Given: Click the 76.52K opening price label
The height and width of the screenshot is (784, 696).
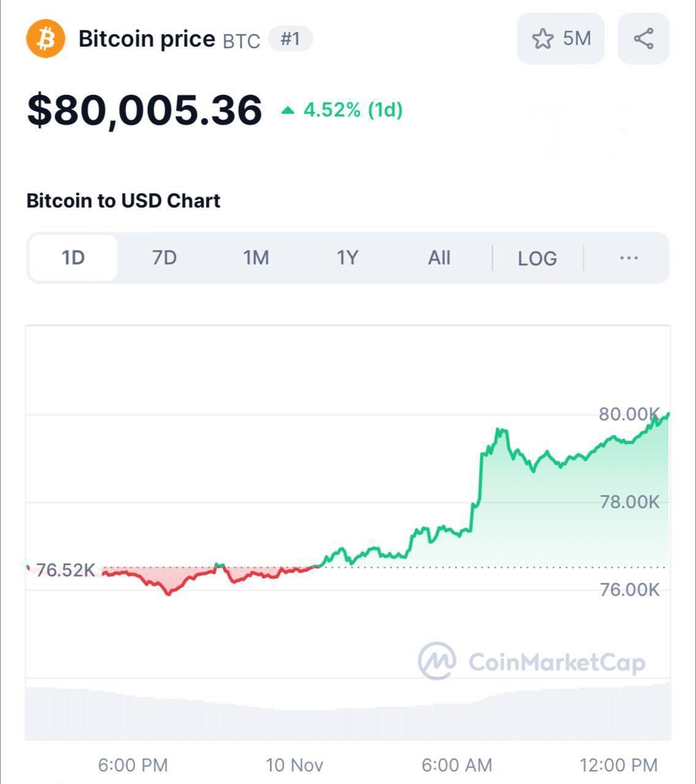Looking at the screenshot, I should [x=66, y=570].
